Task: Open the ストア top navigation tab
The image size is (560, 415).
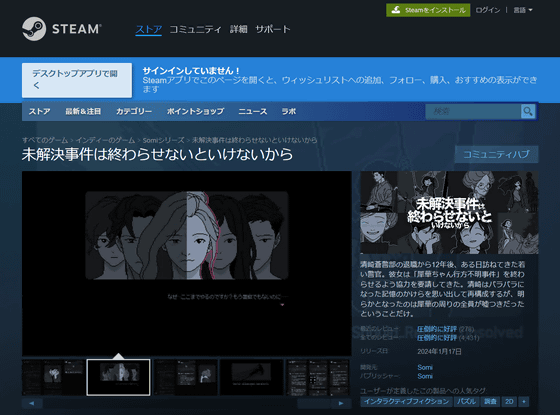Action: (149, 29)
